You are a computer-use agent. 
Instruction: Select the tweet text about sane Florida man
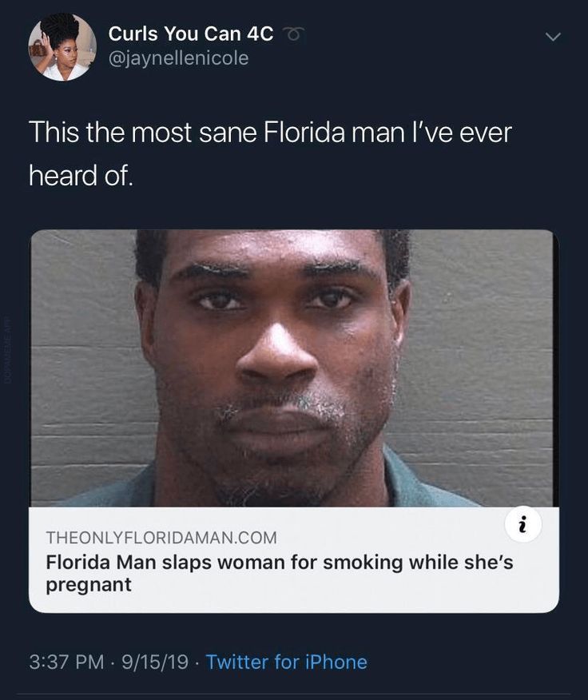click(270, 153)
